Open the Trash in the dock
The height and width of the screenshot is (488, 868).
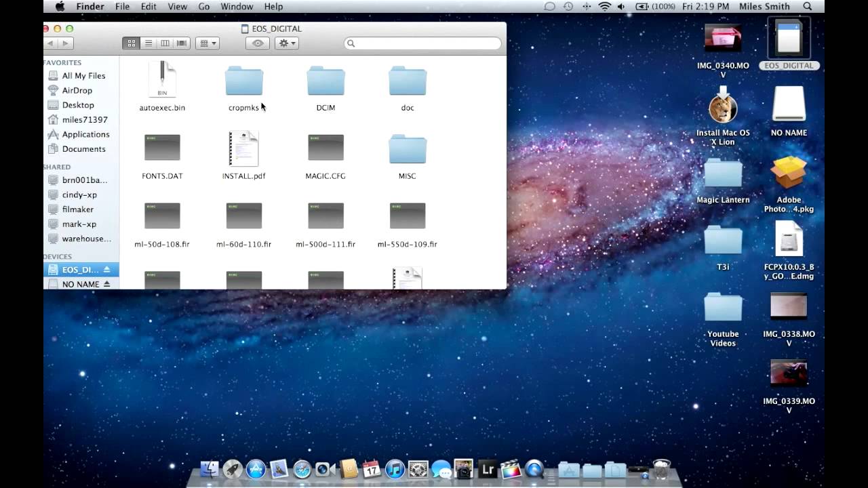(661, 469)
